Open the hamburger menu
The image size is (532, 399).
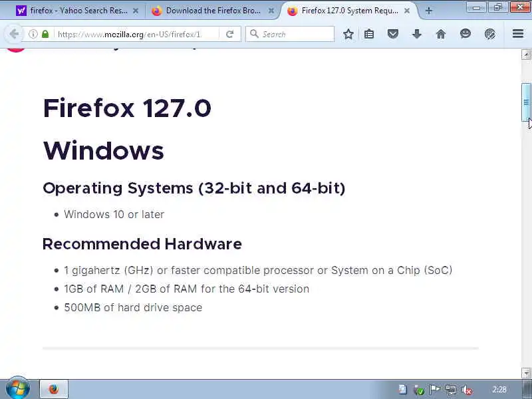coord(518,34)
